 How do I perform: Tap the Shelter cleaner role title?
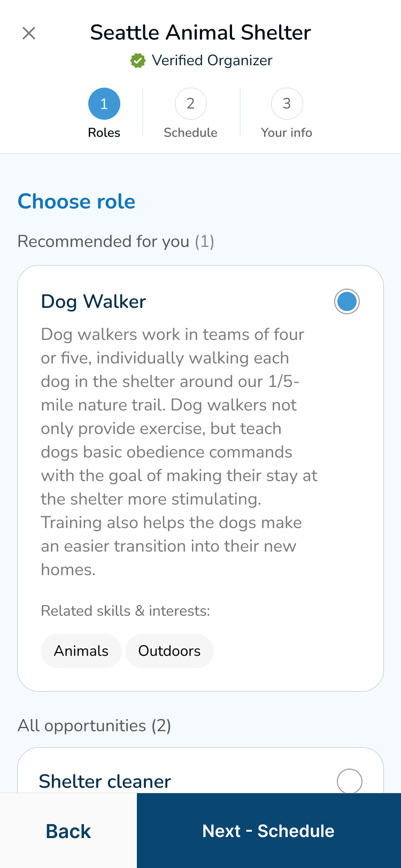tap(105, 781)
